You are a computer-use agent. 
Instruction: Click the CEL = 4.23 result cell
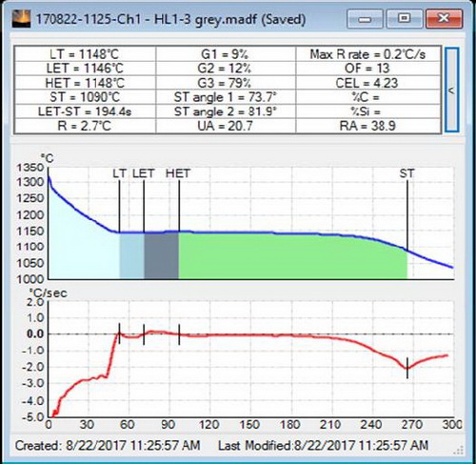pyautogui.click(x=368, y=83)
